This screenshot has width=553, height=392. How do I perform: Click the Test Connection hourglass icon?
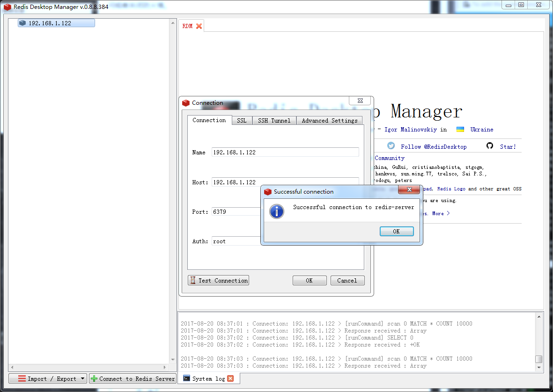[193, 280]
